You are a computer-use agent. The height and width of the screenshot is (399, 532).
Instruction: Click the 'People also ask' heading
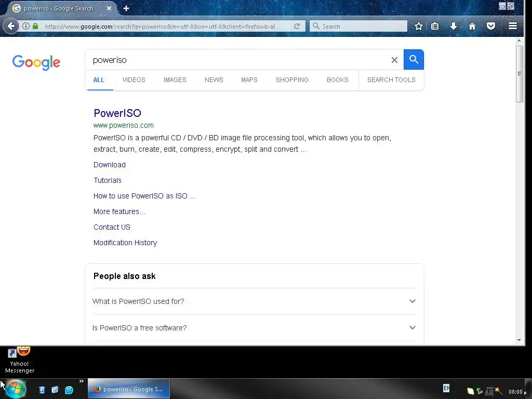click(125, 276)
